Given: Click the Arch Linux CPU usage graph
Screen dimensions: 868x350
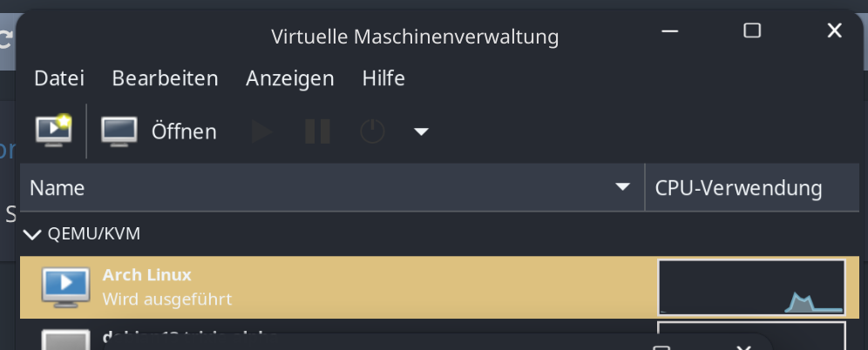Looking at the screenshot, I should click(751, 287).
